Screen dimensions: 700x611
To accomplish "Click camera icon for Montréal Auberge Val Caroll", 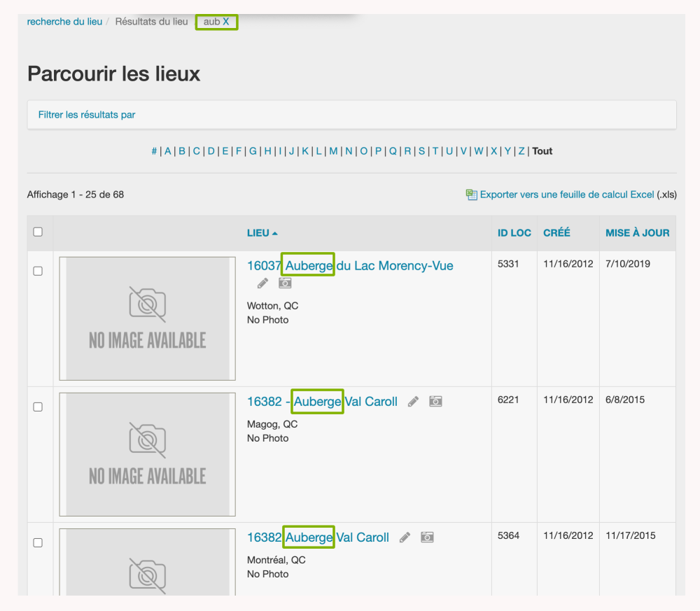I will tap(427, 537).
